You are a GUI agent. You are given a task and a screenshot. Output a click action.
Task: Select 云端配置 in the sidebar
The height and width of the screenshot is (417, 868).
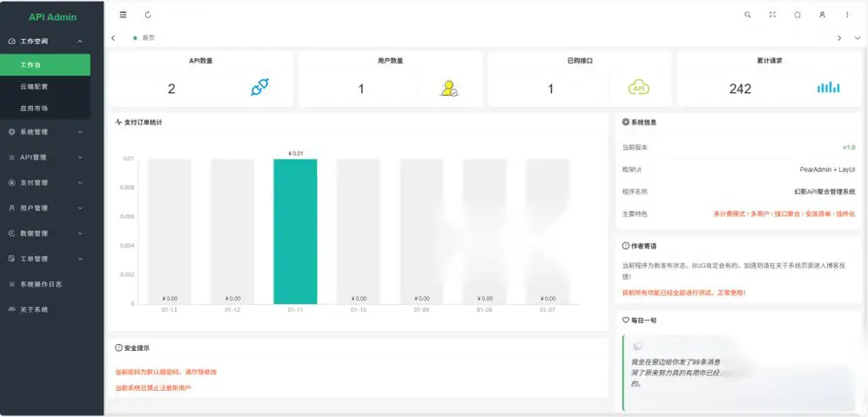[x=45, y=87]
